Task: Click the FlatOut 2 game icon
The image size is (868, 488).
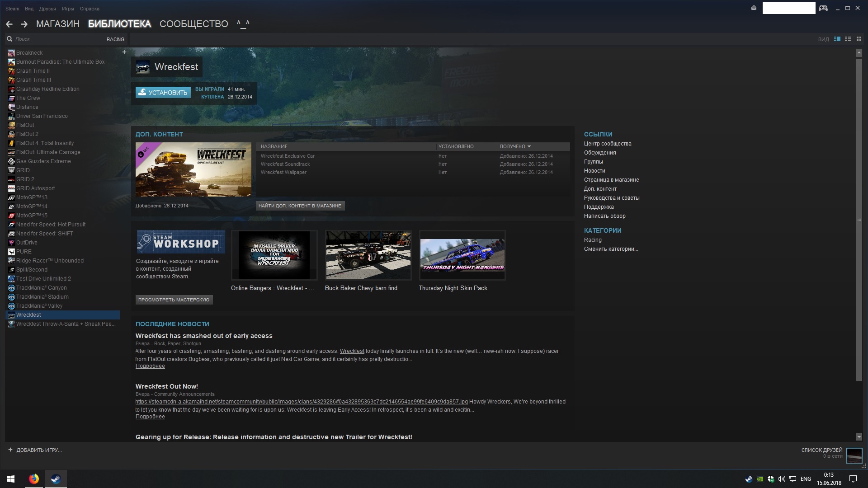Action: pyautogui.click(x=11, y=134)
